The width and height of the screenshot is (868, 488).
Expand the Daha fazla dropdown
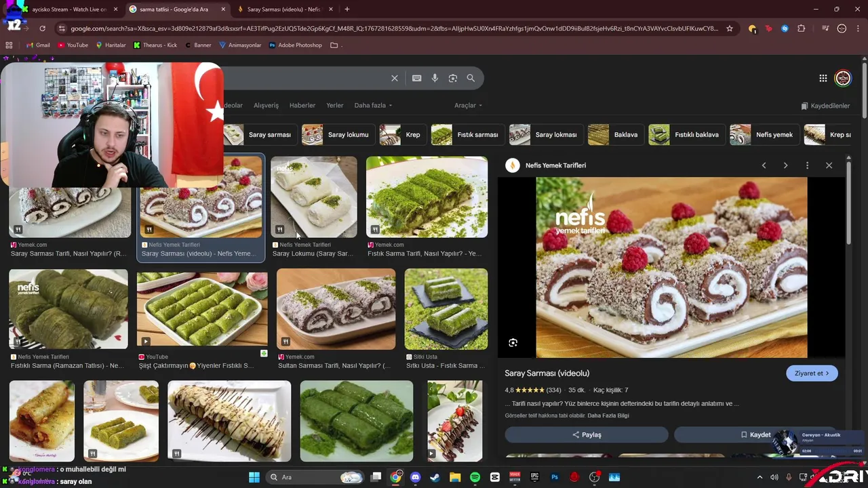pos(373,105)
